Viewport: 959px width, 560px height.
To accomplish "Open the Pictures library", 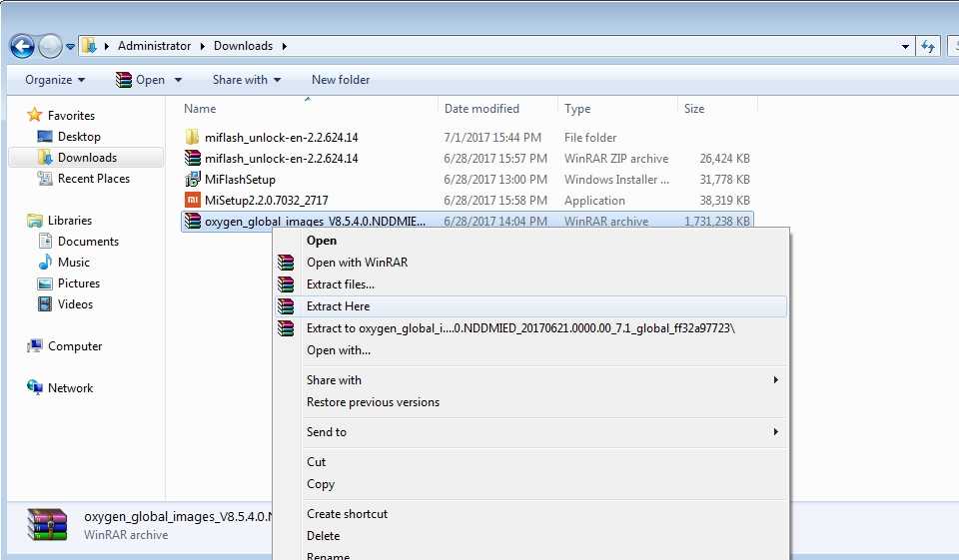I will [78, 283].
